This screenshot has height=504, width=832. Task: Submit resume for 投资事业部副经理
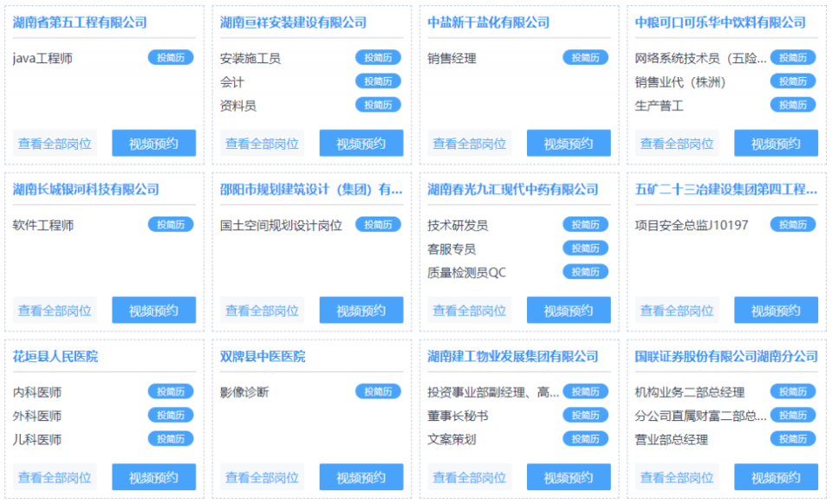tap(586, 391)
